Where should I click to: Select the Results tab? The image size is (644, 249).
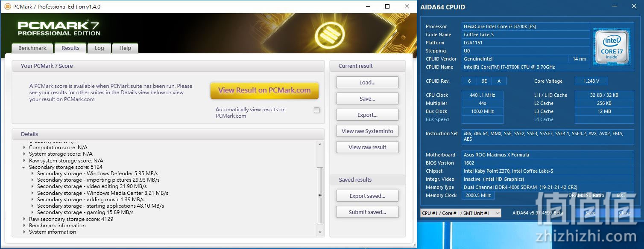pos(70,48)
